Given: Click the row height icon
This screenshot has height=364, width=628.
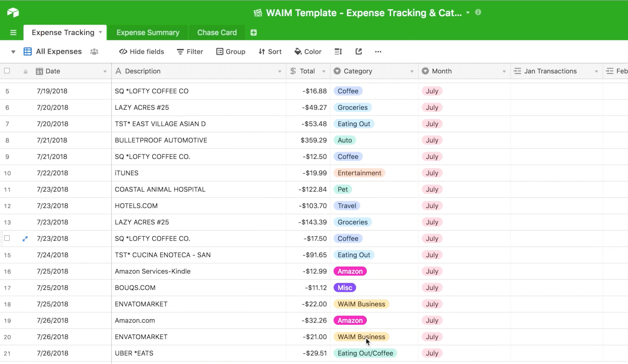Looking at the screenshot, I should (338, 51).
